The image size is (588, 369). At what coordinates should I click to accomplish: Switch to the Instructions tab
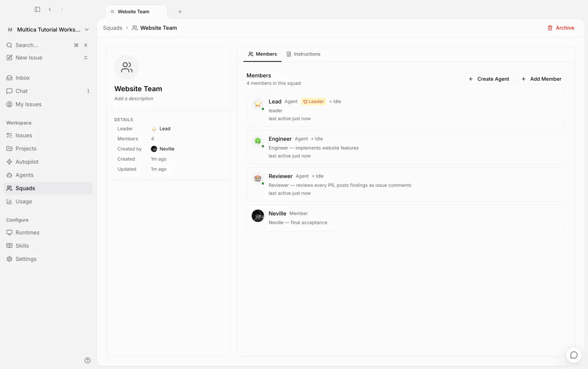tap(303, 54)
